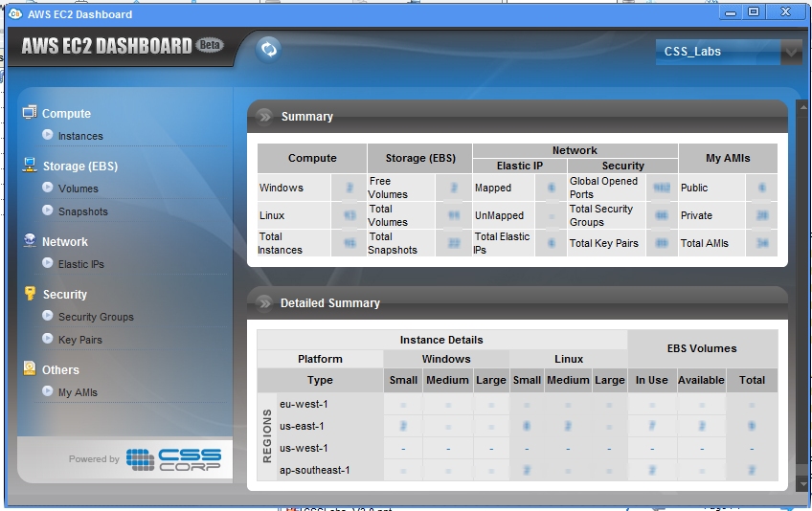Open Snapshots in the sidebar
812x511 pixels.
click(83, 211)
